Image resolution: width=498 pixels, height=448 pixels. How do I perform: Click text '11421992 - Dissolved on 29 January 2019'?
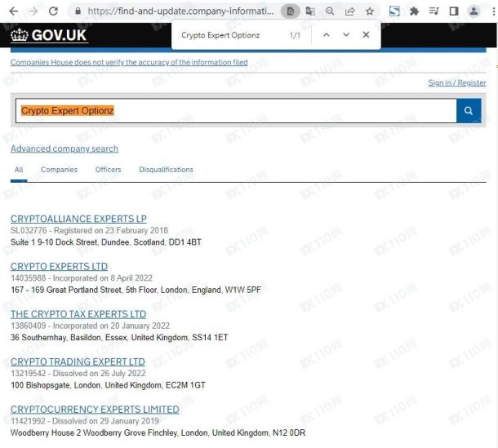tap(85, 421)
